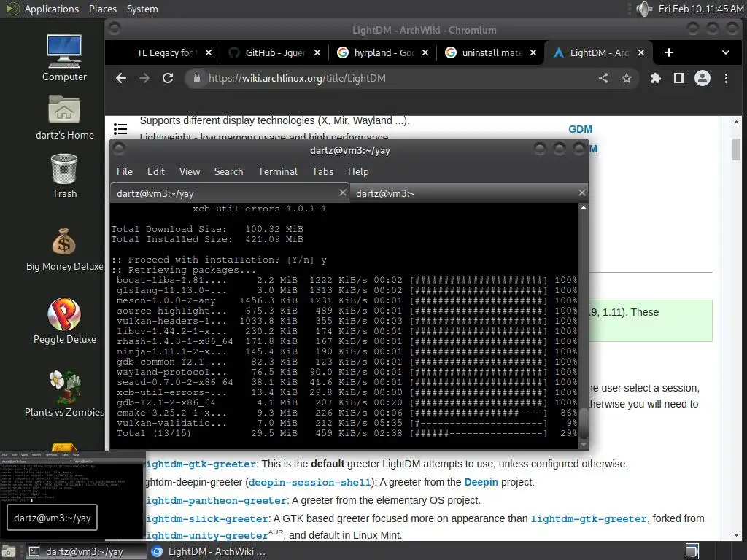The image size is (747, 560).
Task: Open terminal Help menu
Action: click(x=358, y=171)
